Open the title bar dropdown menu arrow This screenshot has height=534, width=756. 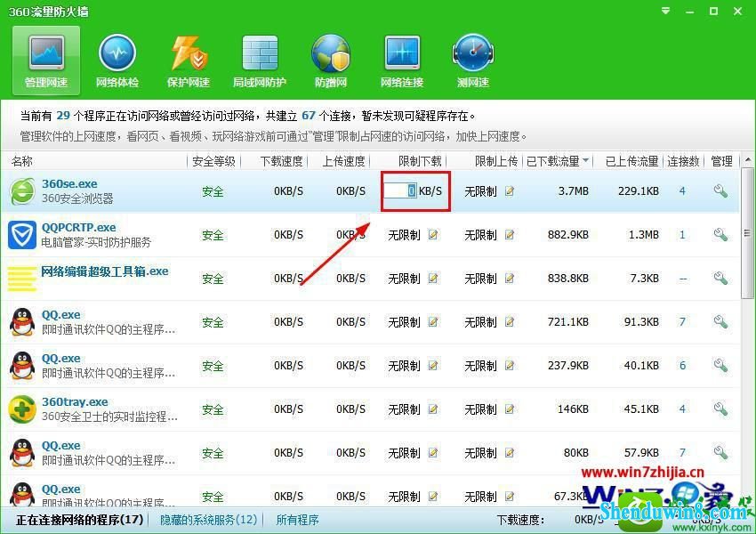(665, 11)
